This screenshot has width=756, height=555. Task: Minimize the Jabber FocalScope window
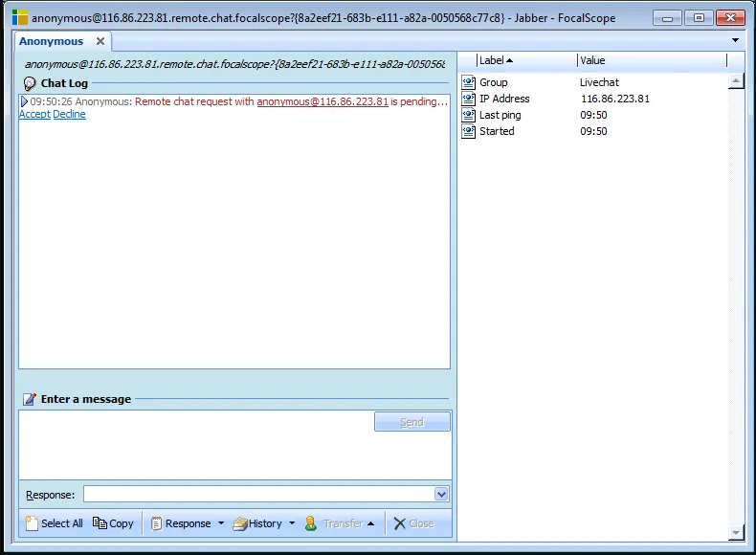(667, 18)
